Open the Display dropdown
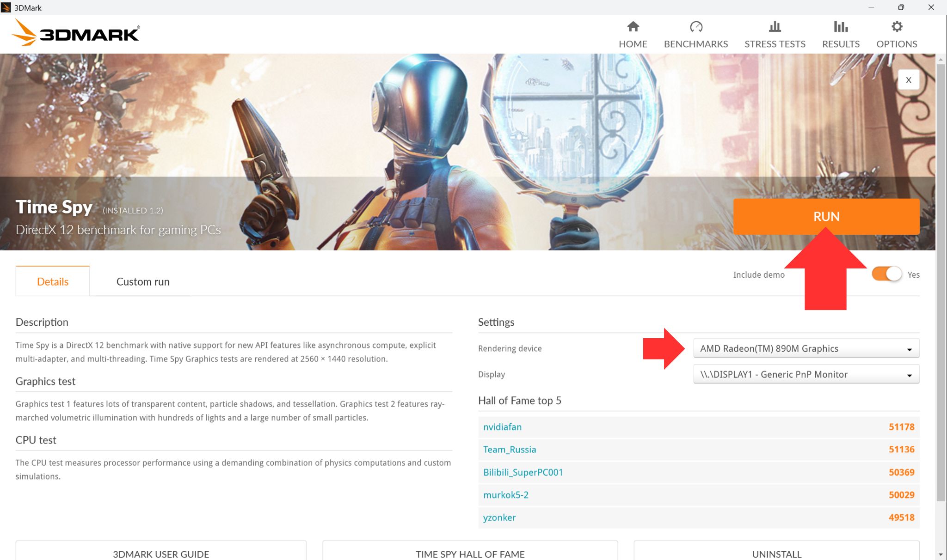947x560 pixels. tap(806, 374)
